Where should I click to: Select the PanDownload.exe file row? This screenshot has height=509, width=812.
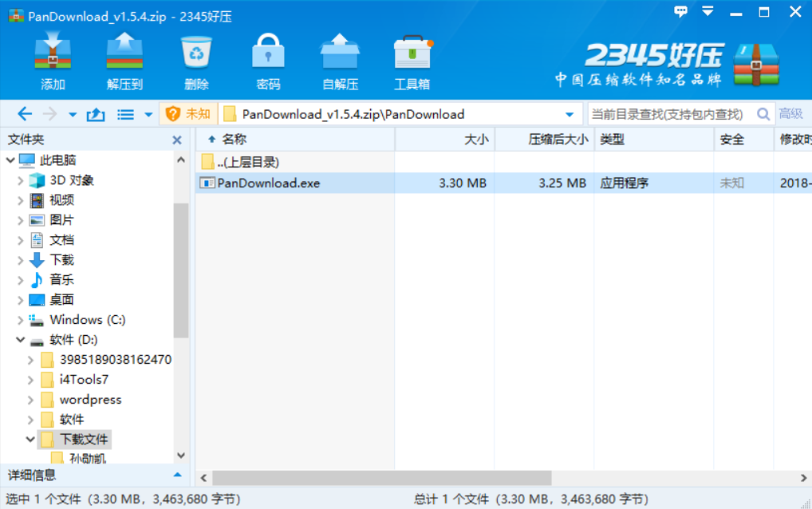pyautogui.click(x=503, y=183)
